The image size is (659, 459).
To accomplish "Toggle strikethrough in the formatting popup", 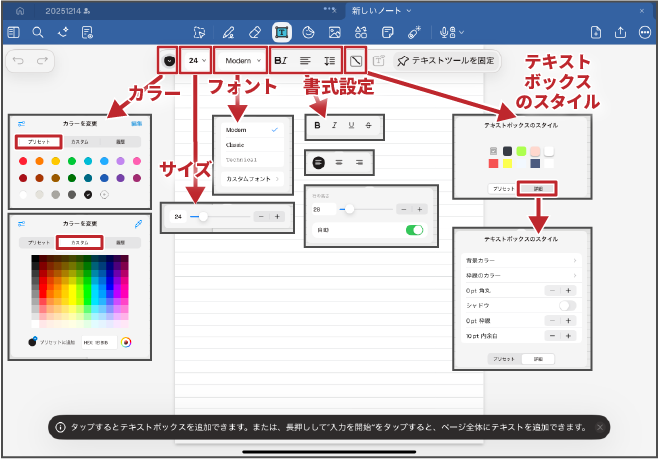I will click(x=368, y=125).
